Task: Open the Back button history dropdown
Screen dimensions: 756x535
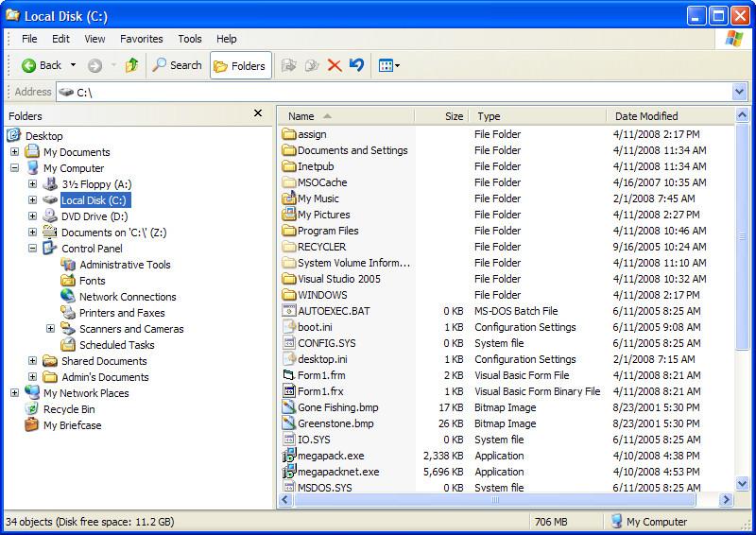Action: click(74, 65)
